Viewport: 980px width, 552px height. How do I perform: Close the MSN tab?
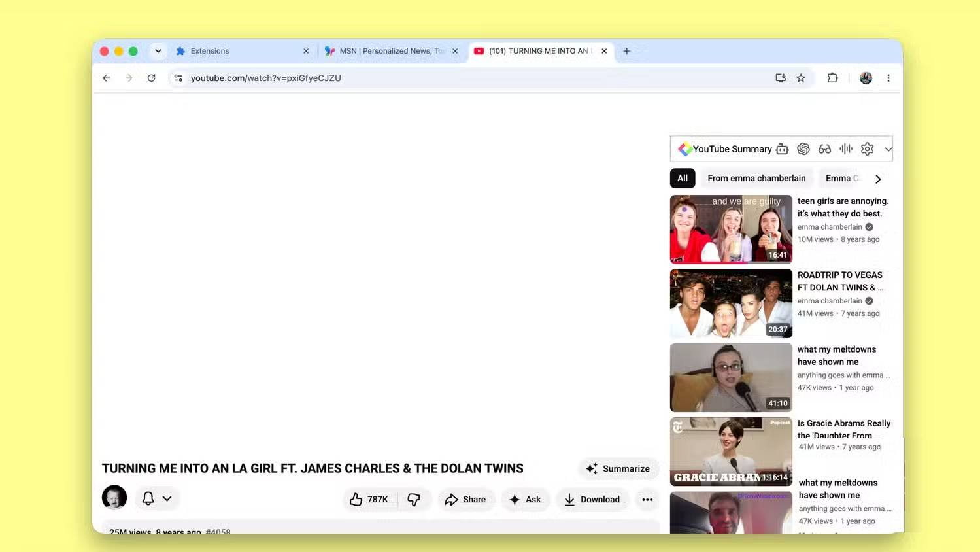[455, 51]
